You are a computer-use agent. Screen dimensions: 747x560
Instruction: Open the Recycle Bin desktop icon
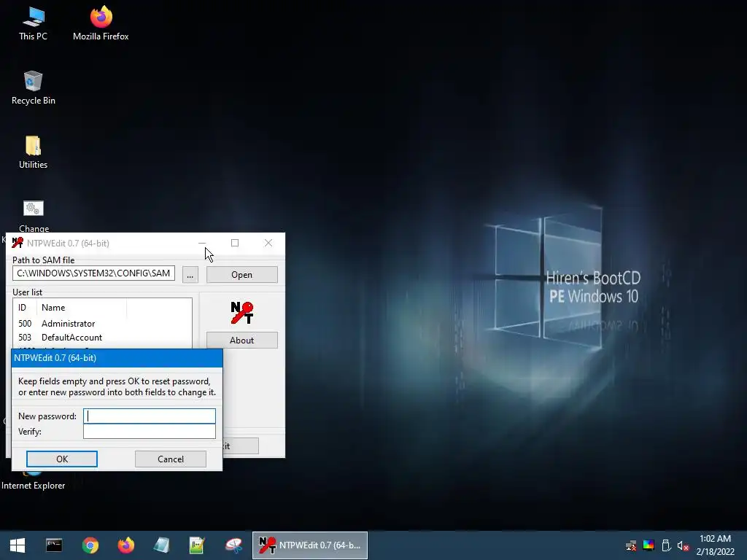coord(34,87)
